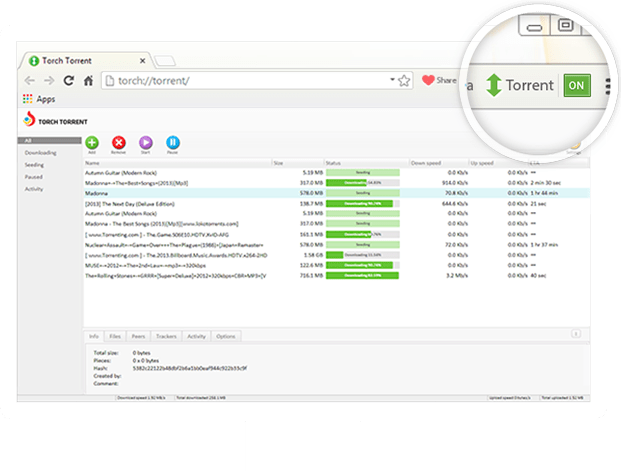
Task: Select the MUSE 2012 The 2nd Law torrent
Action: 337,265
